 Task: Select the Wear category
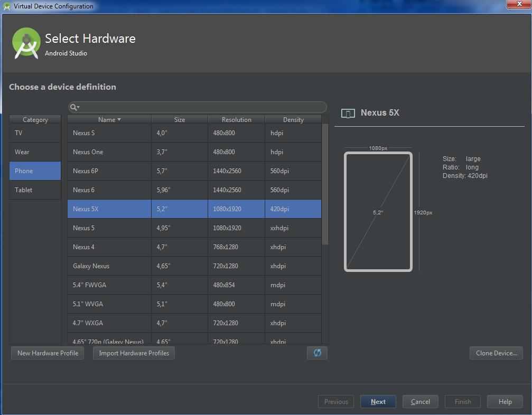tap(35, 152)
